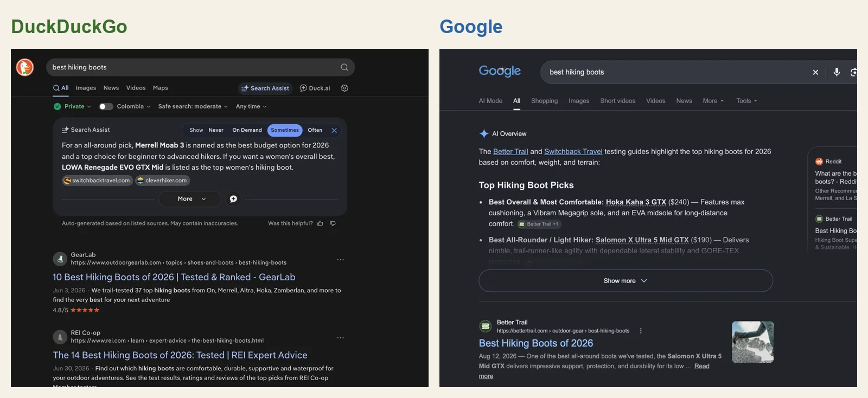
Task: Click the AI Overview sparkle icon
Action: pyautogui.click(x=484, y=133)
